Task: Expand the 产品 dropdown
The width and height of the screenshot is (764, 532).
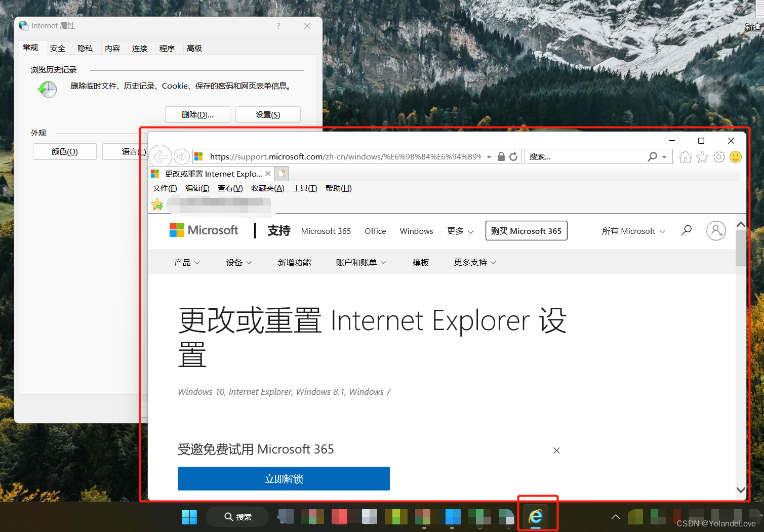Action: coord(187,262)
